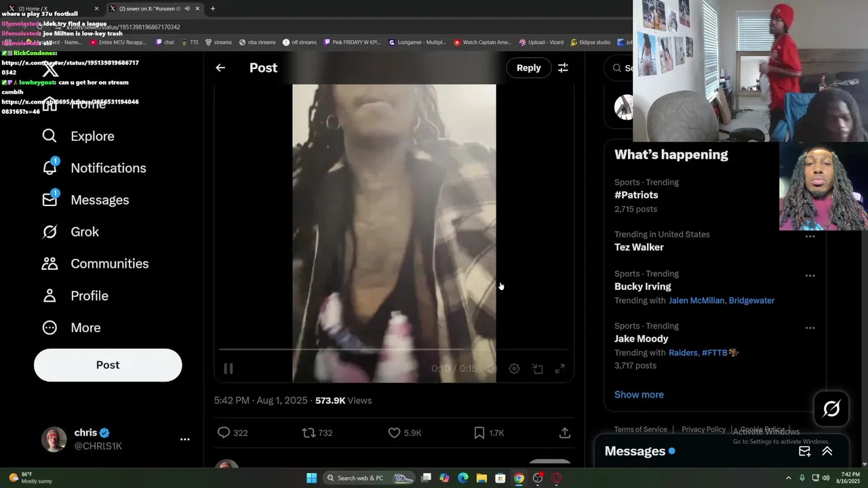The height and width of the screenshot is (488, 868).
Task: Open video playback settings gear
Action: click(x=514, y=369)
